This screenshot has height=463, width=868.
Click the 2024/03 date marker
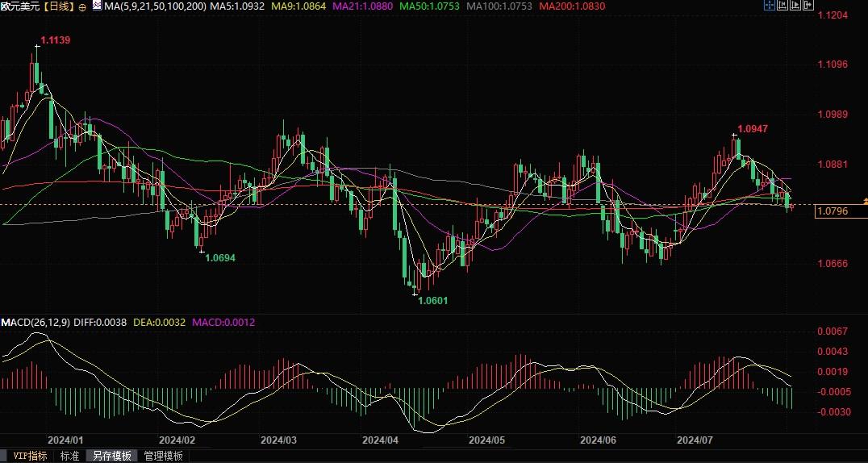tap(278, 440)
